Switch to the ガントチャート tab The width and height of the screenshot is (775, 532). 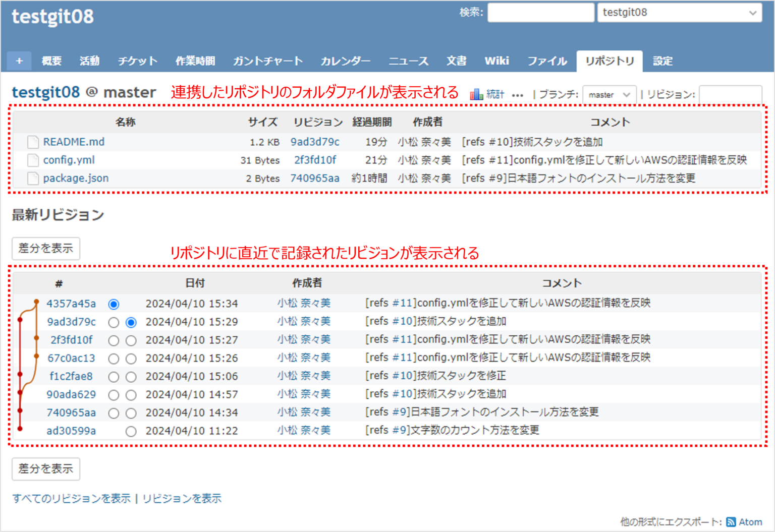click(267, 61)
